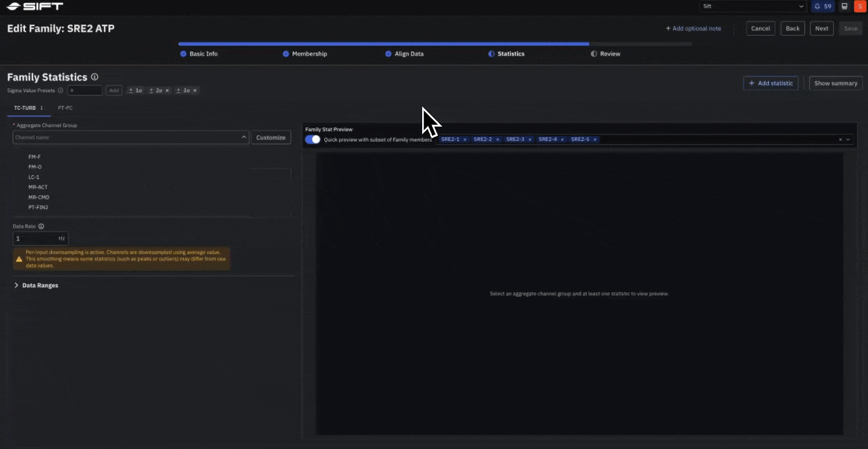Viewport: 868px width, 449px height.
Task: Collapse the Channel name dropdown
Action: (x=244, y=137)
